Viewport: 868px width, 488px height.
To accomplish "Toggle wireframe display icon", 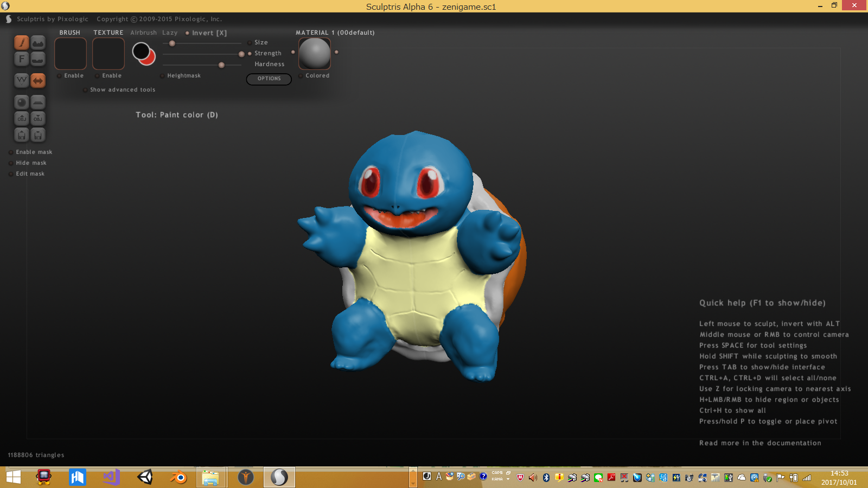I will pyautogui.click(x=21, y=80).
